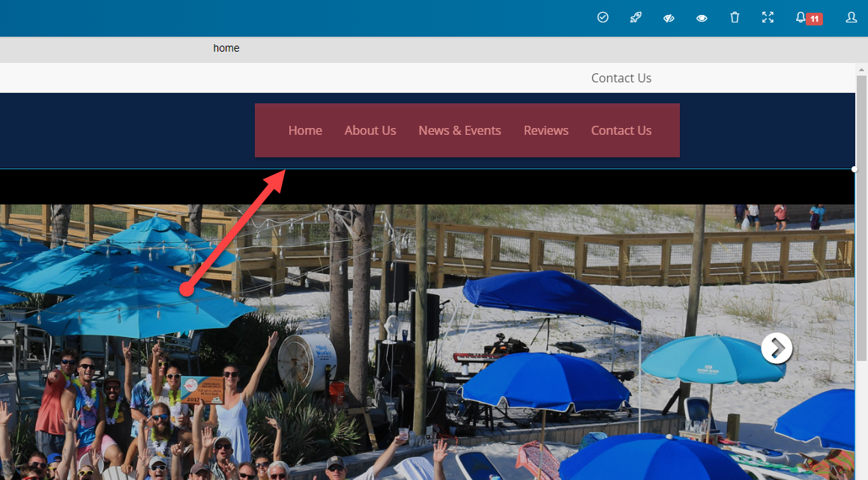Open 'News & Events' navigation item
868x480 pixels.
pos(459,130)
